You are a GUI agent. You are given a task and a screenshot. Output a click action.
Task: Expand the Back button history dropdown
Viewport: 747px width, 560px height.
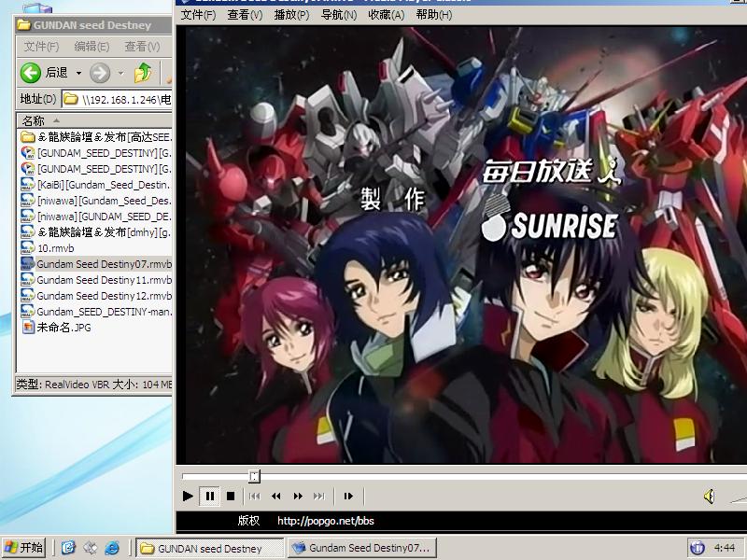click(78, 73)
